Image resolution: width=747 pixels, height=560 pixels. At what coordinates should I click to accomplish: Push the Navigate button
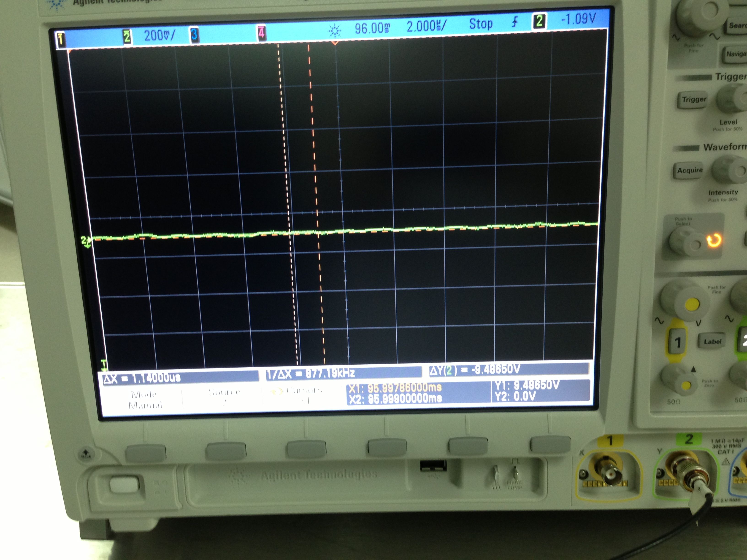click(735, 54)
